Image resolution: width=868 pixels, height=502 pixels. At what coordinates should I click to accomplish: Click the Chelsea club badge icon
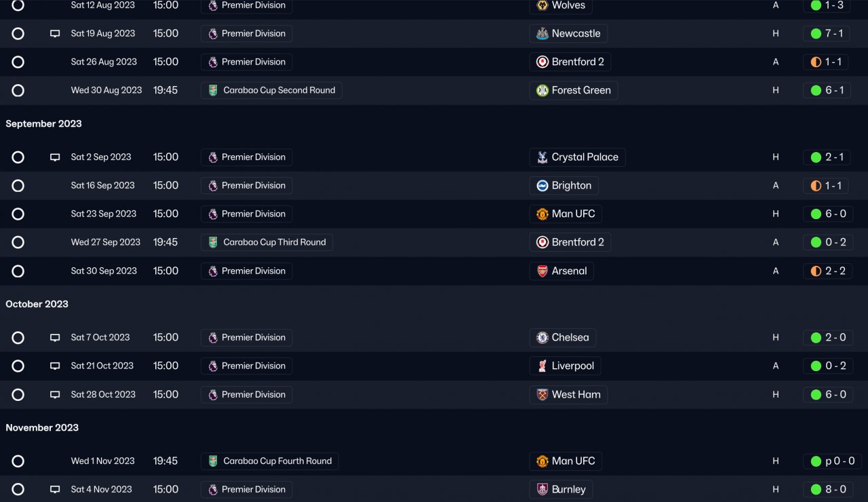pos(542,337)
